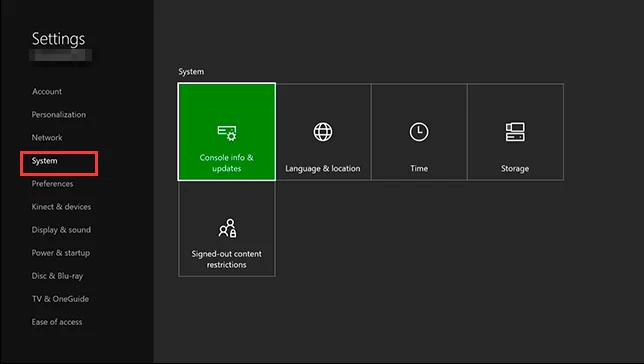Open Preferences in the sidebar
Image resolution: width=644 pixels, height=364 pixels.
point(52,184)
